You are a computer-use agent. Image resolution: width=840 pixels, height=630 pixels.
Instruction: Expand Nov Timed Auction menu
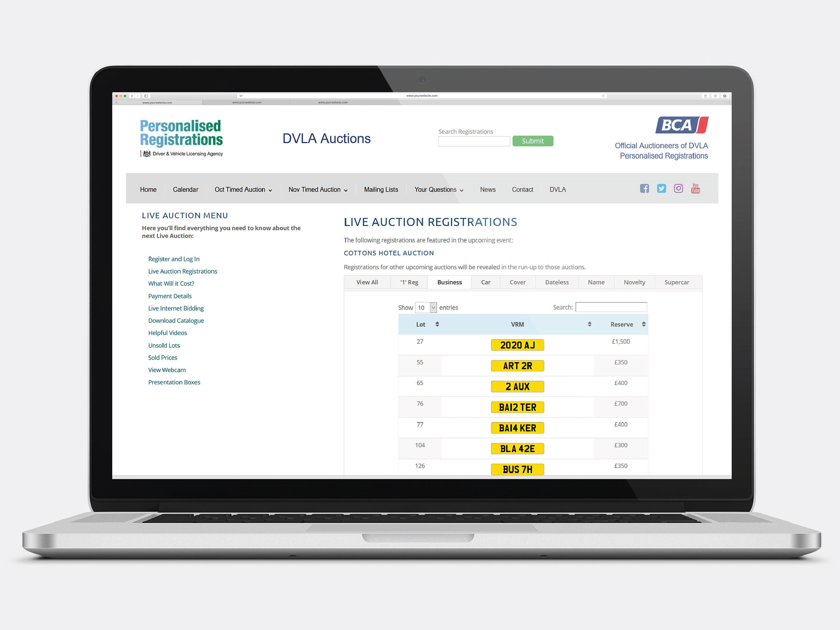318,190
